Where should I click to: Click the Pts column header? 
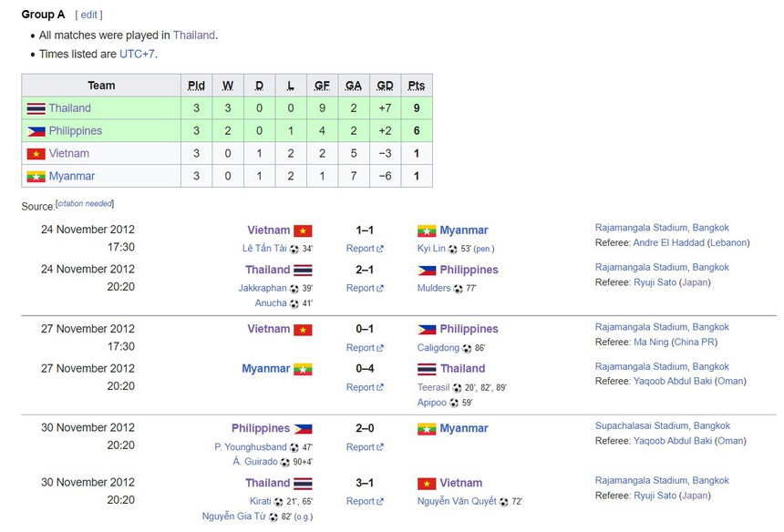(417, 86)
